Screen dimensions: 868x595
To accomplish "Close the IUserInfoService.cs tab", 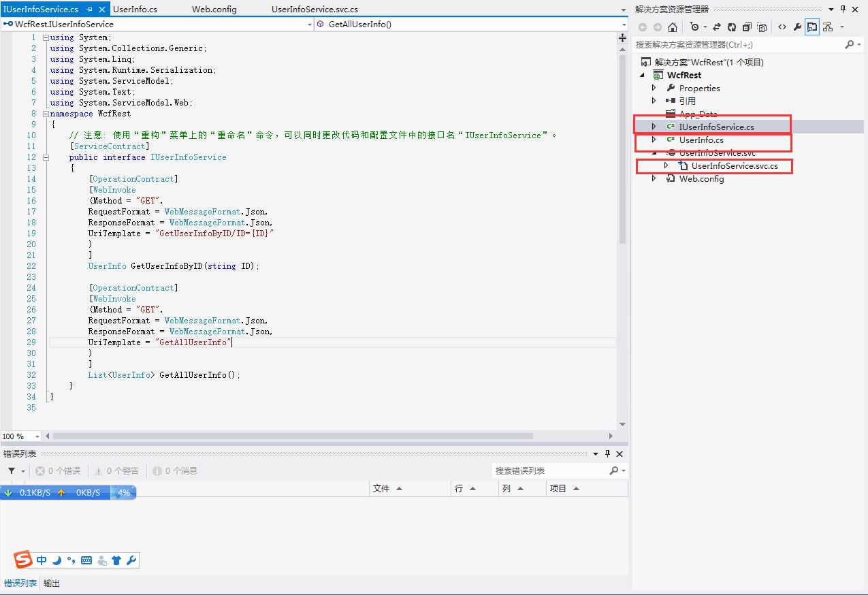I will click(x=102, y=10).
